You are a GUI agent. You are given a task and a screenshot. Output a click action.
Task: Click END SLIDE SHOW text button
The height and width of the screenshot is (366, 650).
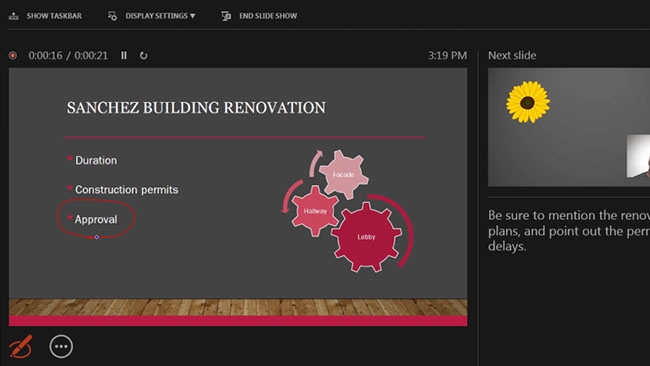click(268, 16)
